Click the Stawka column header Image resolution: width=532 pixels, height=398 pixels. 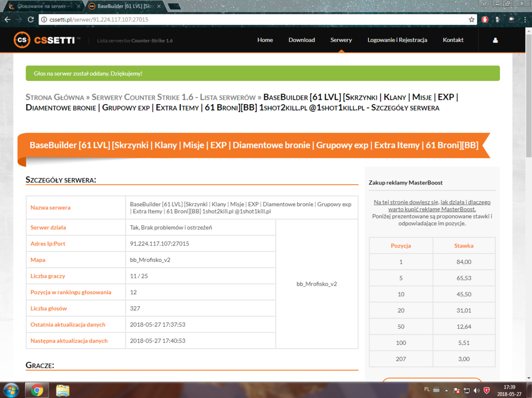click(x=464, y=245)
